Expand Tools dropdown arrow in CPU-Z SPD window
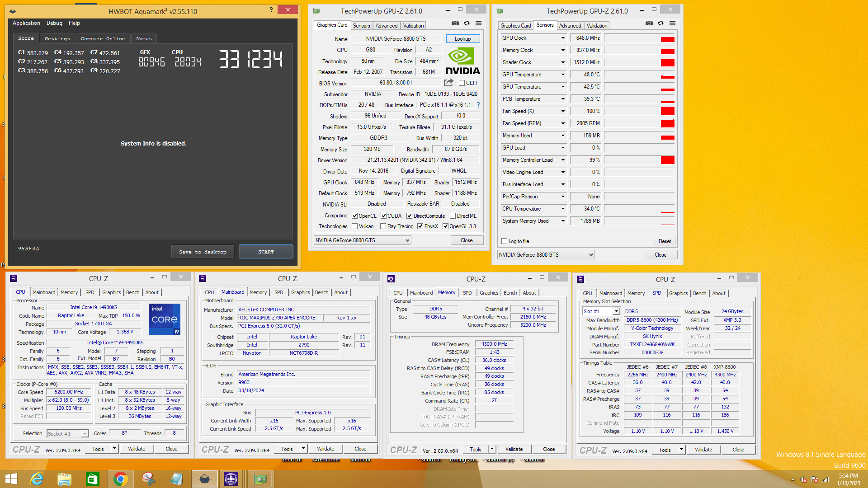 pos(681,450)
